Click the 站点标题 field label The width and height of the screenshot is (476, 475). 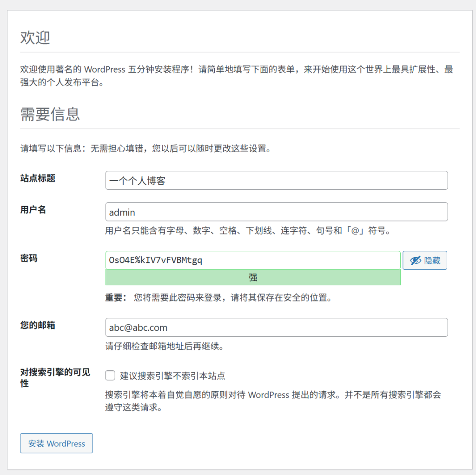38,178
